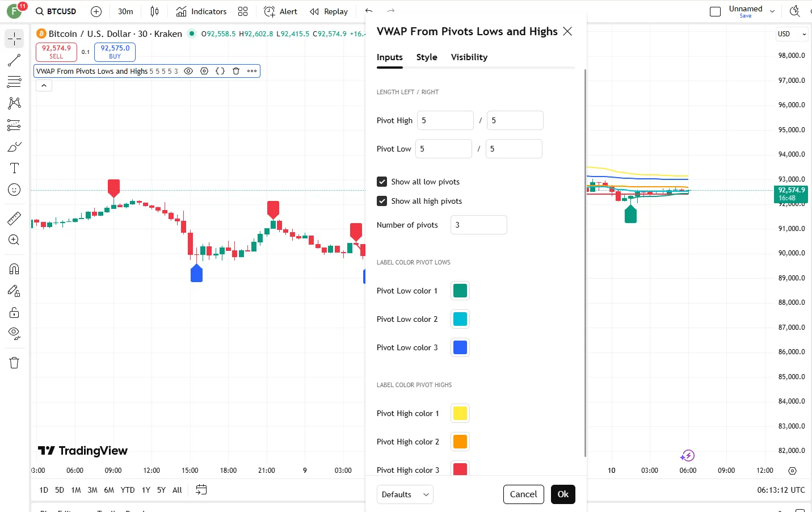Click the Pivot High right length field
Image resolution: width=812 pixels, height=512 pixels.
(515, 120)
